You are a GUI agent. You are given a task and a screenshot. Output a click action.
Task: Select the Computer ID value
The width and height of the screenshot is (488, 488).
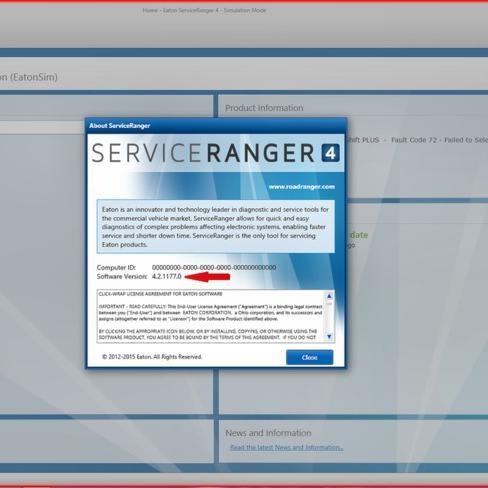(214, 267)
